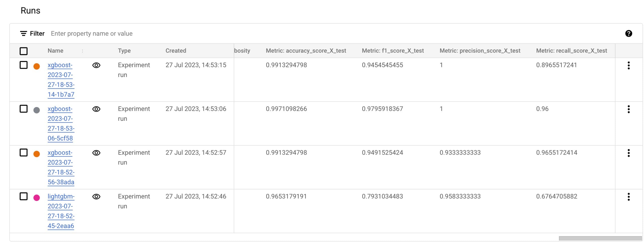Image resolution: width=644 pixels, height=245 pixels.
Task: Select the checkbox for xgboost 14-1b7a7 run
Action: 24,65
